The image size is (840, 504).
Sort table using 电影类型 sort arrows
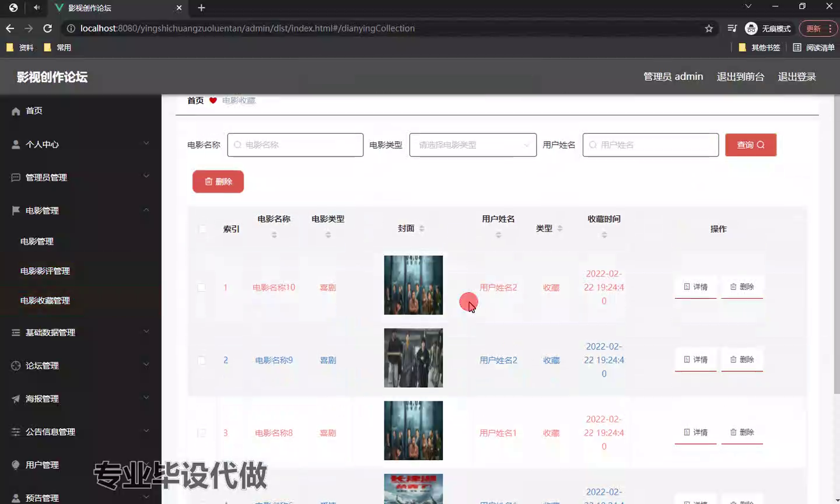tap(328, 235)
